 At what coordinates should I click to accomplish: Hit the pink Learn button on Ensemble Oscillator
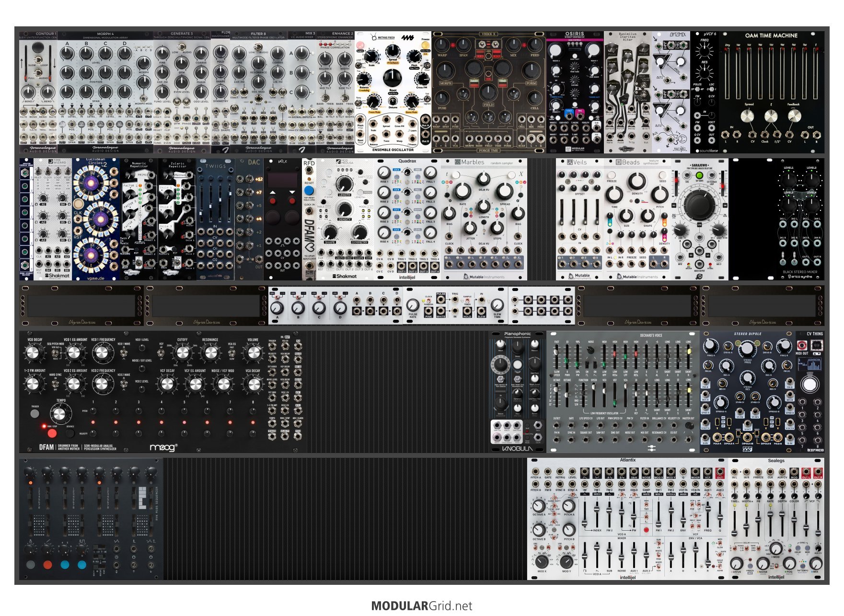pyautogui.click(x=360, y=46)
